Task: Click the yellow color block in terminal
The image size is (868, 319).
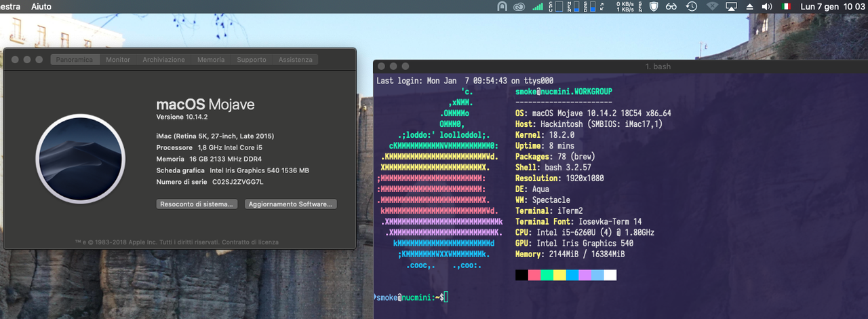Action: coord(559,275)
